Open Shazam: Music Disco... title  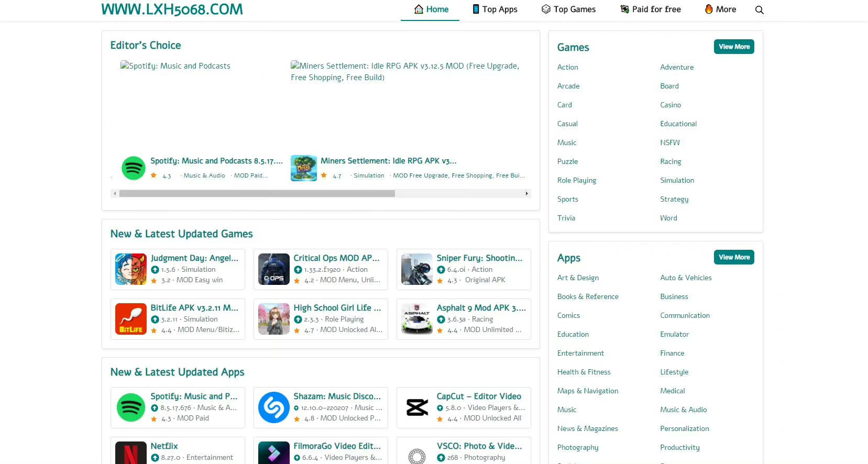[x=337, y=396]
